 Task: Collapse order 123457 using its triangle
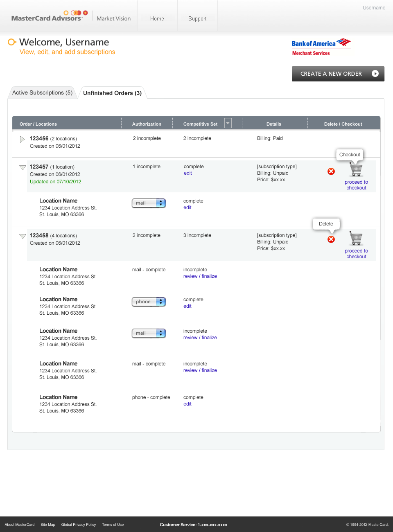23,168
